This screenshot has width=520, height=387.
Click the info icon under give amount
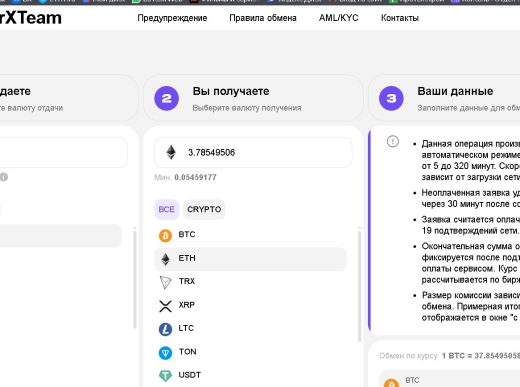point(4,177)
